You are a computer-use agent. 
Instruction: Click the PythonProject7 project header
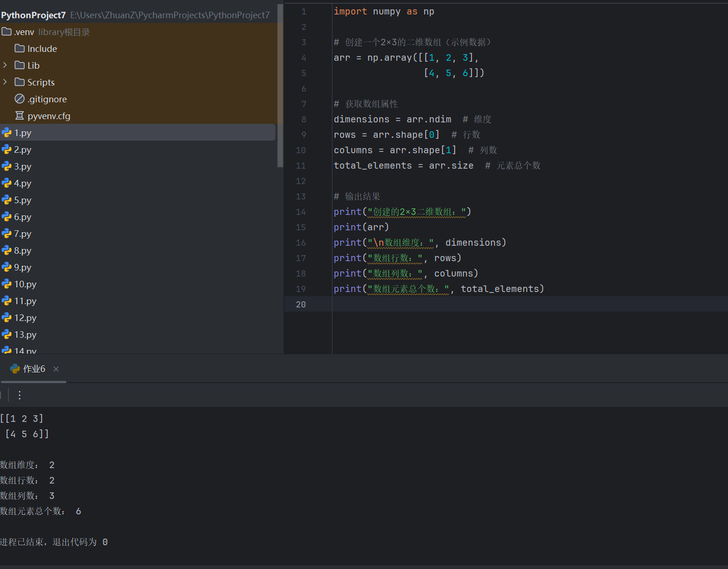point(33,14)
